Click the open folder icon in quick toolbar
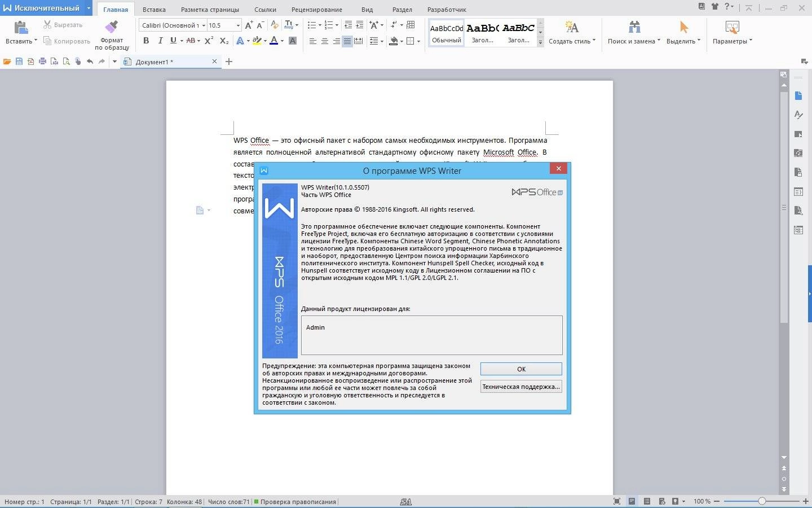The width and height of the screenshot is (812, 508). pyautogui.click(x=7, y=62)
